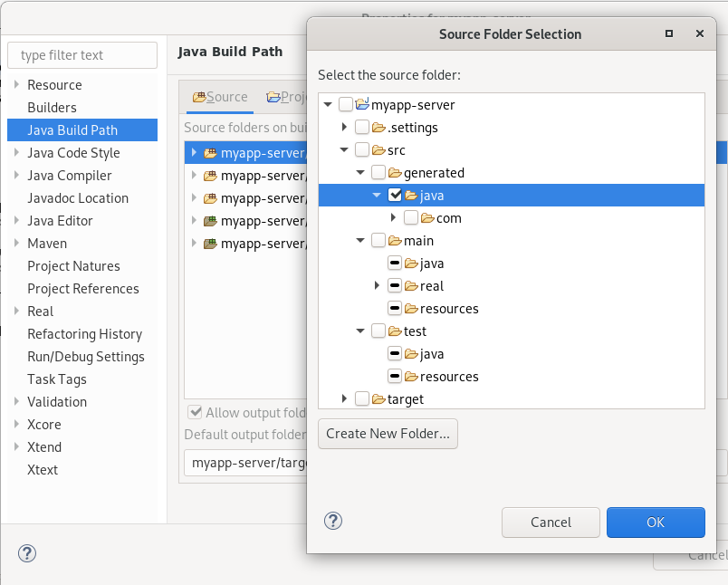728x585 pixels.
Task: Expand the Java Code Style category
Action: [x=16, y=152]
